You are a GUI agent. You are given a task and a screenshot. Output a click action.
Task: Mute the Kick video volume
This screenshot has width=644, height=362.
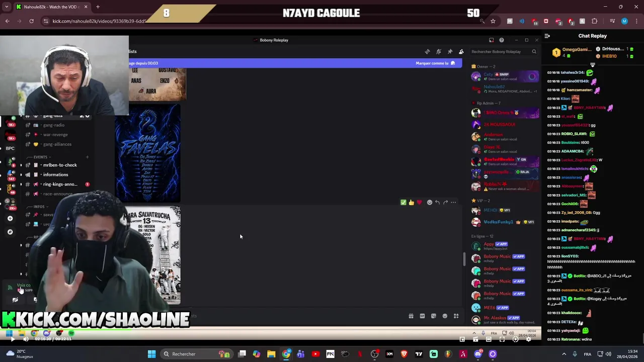pyautogui.click(x=26, y=339)
